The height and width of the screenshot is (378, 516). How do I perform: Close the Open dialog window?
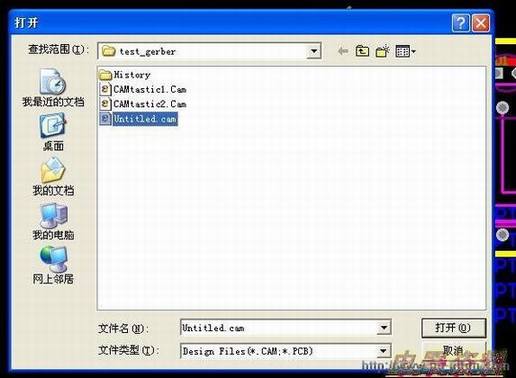pos(481,23)
